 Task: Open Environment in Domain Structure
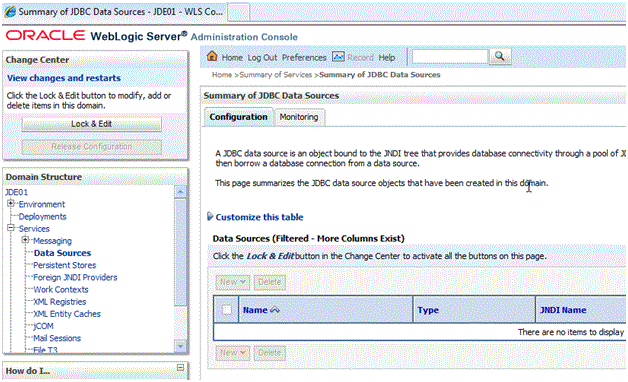(42, 204)
